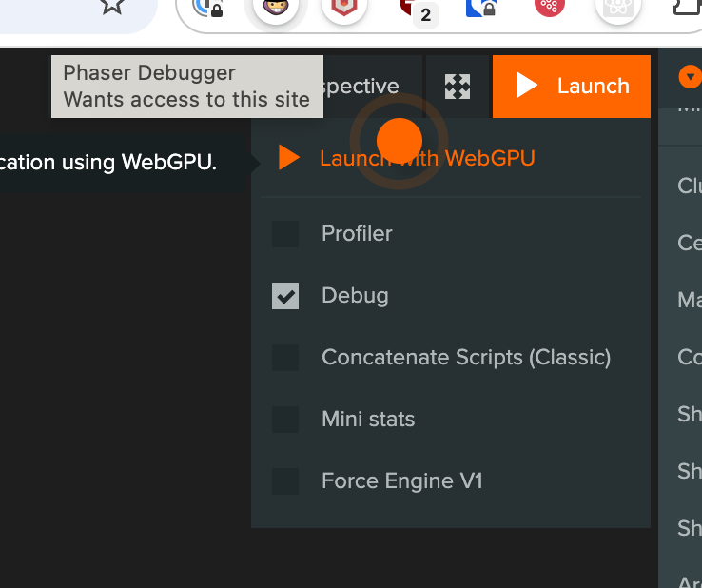Select Launch with WebGPU menu option

coord(427,158)
